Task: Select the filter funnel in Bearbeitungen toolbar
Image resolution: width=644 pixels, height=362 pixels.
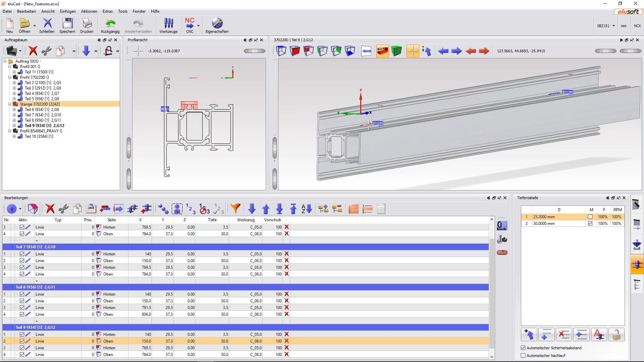Action: 236,208
